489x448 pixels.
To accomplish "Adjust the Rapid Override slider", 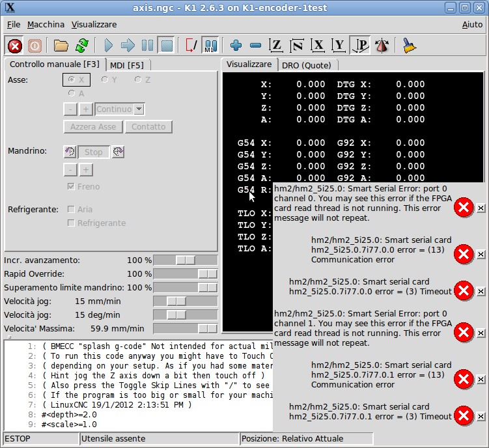I will [185, 274].
